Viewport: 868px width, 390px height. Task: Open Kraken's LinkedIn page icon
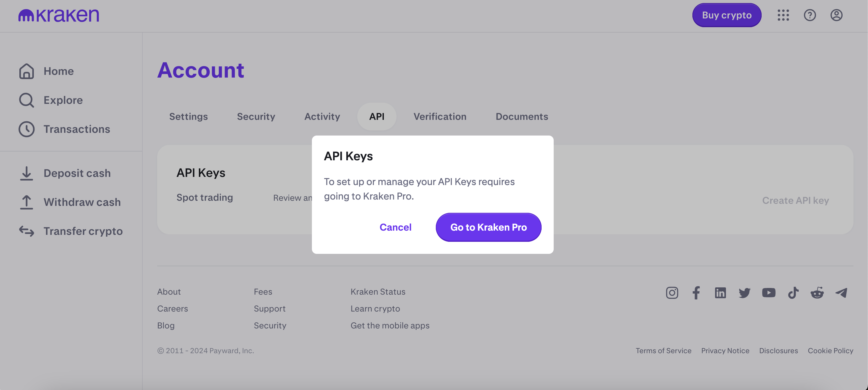tap(720, 292)
